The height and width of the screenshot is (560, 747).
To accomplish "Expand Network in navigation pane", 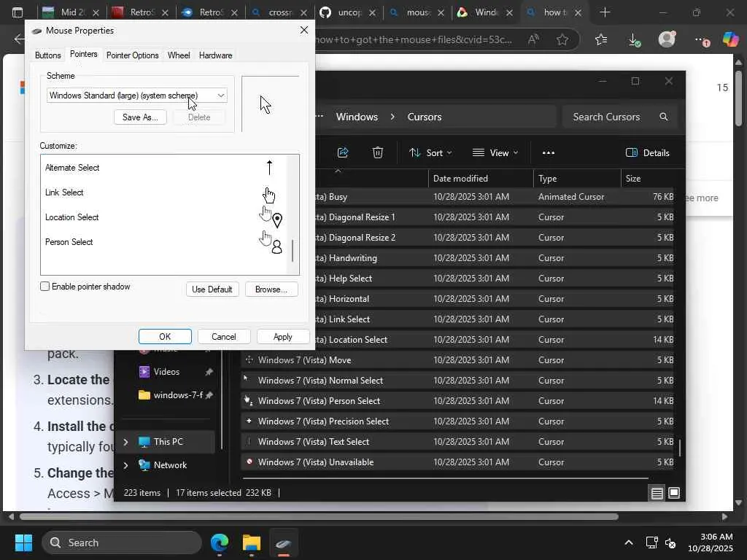I will click(125, 465).
